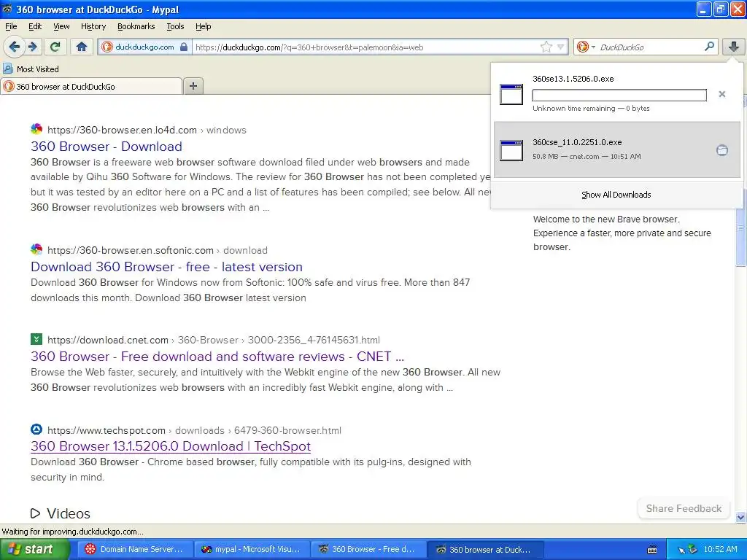Click the lo4d.com result favicon
Image resolution: width=747 pixels, height=560 pixels.
pos(36,129)
